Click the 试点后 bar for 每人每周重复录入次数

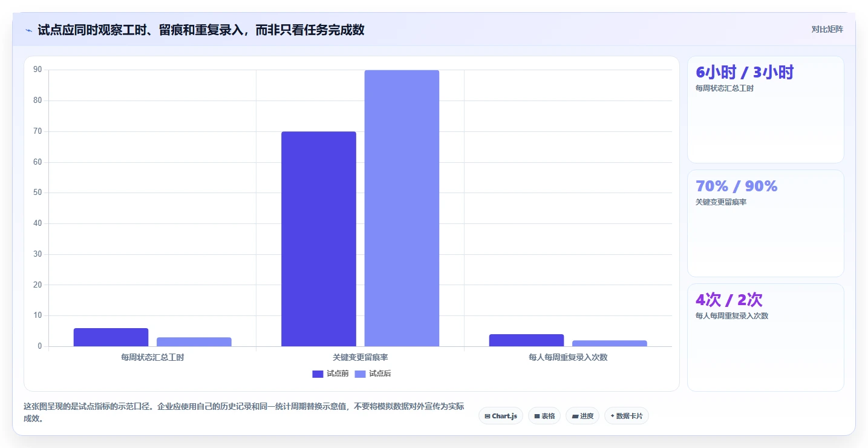click(610, 343)
